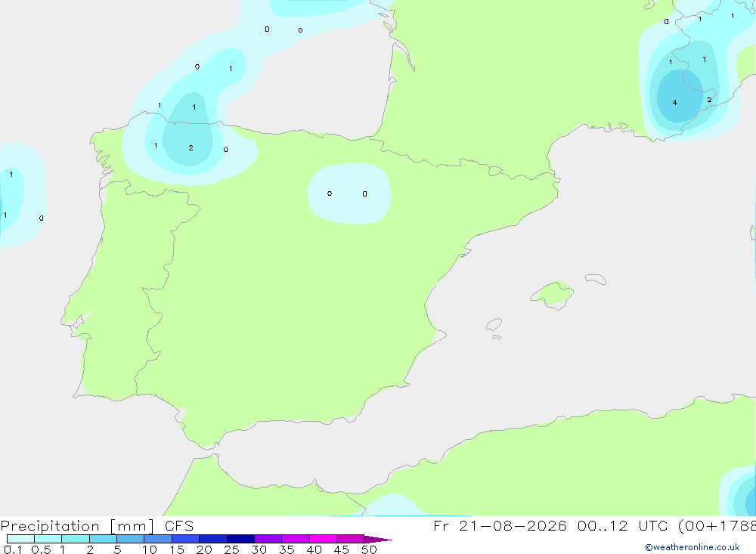Click the 15–20 mm royal blue swatch
The width and height of the screenshot is (756, 554).
(x=186, y=539)
